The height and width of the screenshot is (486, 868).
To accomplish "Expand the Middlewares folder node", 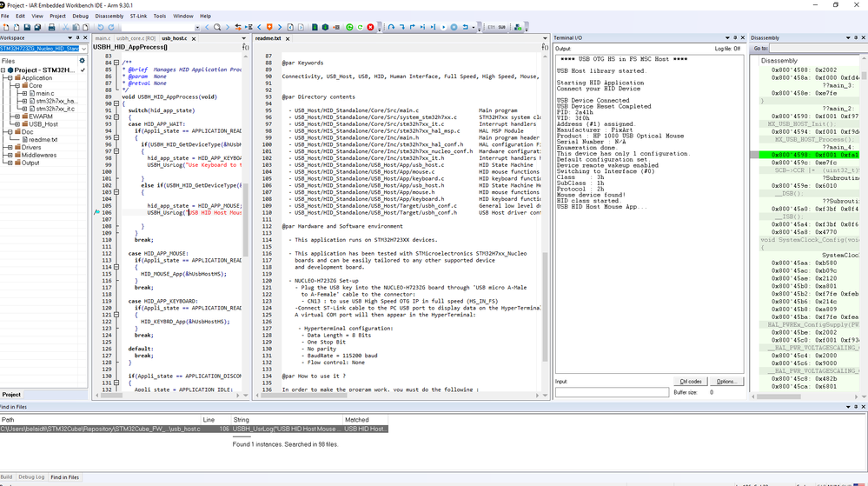I will [10, 155].
